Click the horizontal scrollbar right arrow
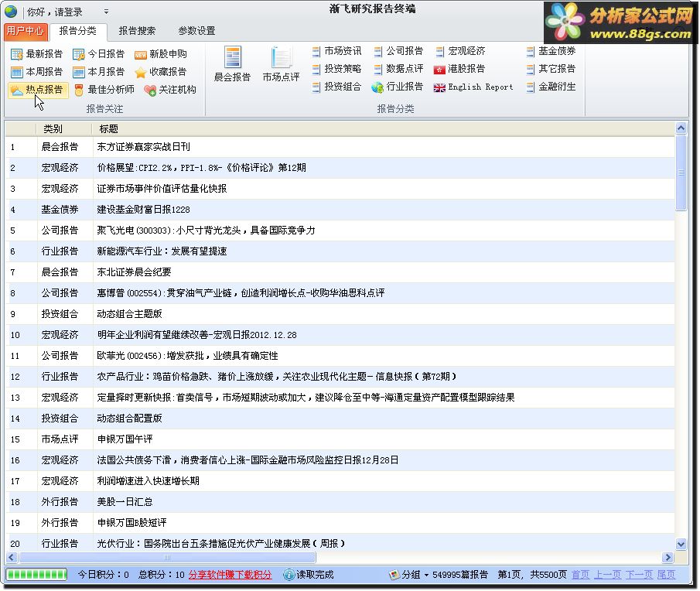Screen dimensions: 700x591 tap(668, 557)
